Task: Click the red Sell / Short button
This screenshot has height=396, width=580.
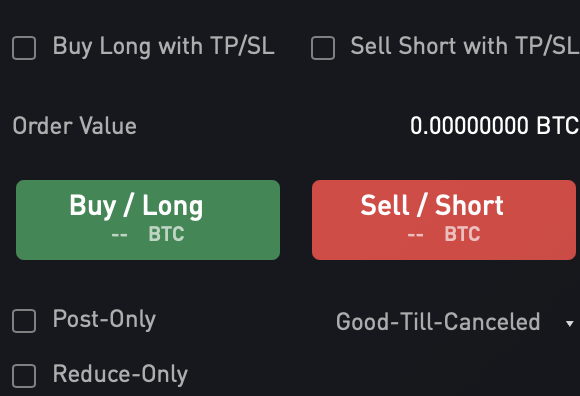Action: [x=444, y=220]
